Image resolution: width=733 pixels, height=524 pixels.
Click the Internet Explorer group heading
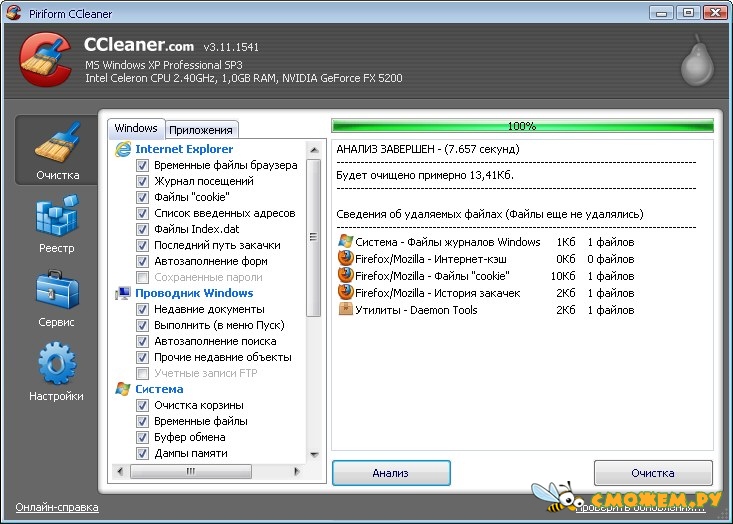pos(184,149)
